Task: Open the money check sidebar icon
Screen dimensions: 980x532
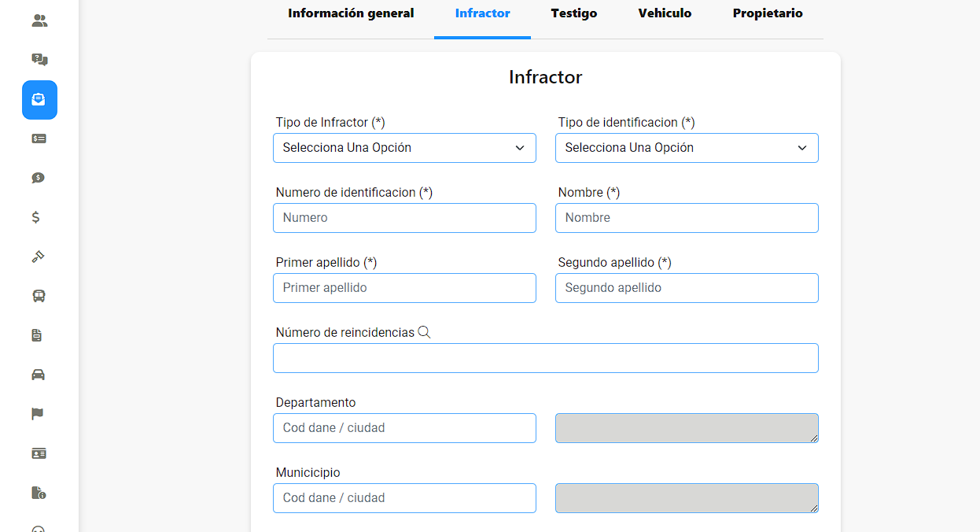Action: coord(39,139)
